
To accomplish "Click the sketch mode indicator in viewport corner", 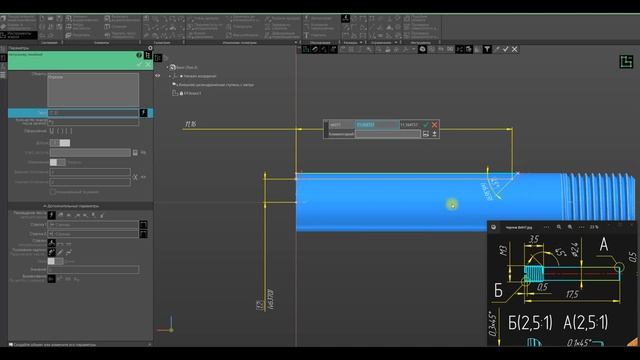I will point(626,62).
